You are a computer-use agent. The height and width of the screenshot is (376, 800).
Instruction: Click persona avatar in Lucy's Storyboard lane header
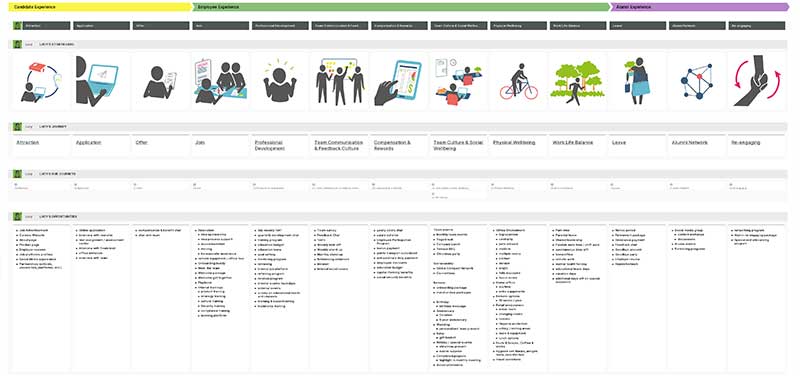click(17, 44)
